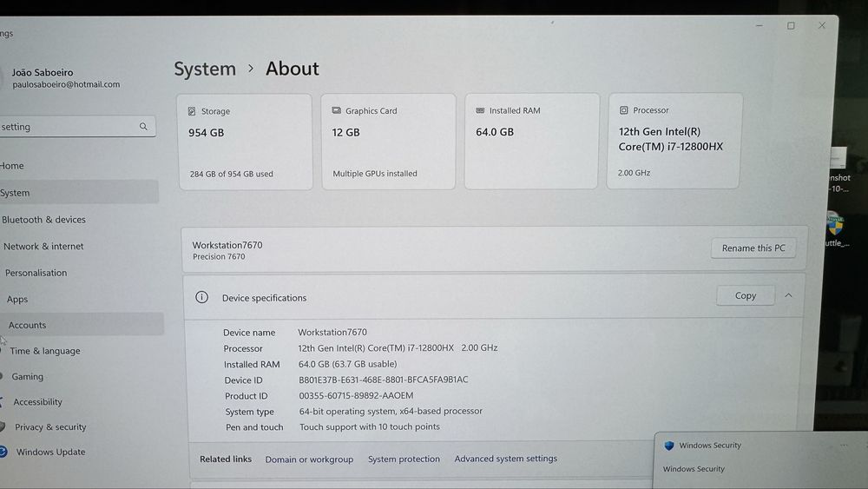
Task: Open Windows Security notification options dots
Action: point(844,446)
